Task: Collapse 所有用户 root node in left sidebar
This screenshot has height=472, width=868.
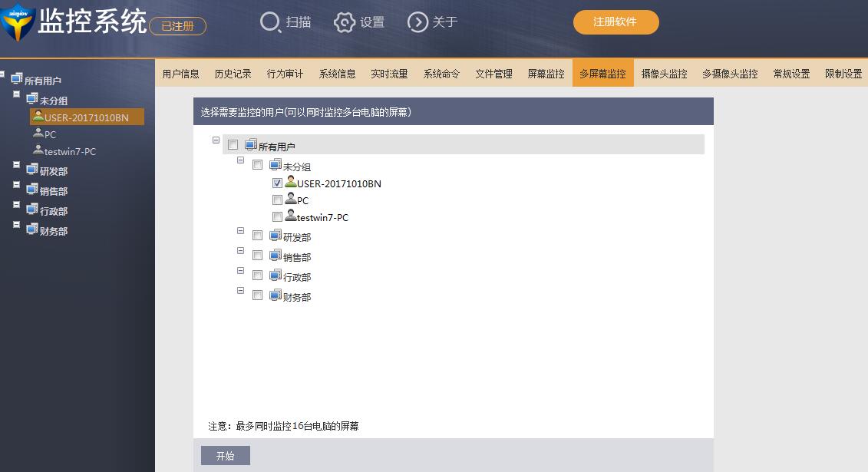Action: point(2,74)
